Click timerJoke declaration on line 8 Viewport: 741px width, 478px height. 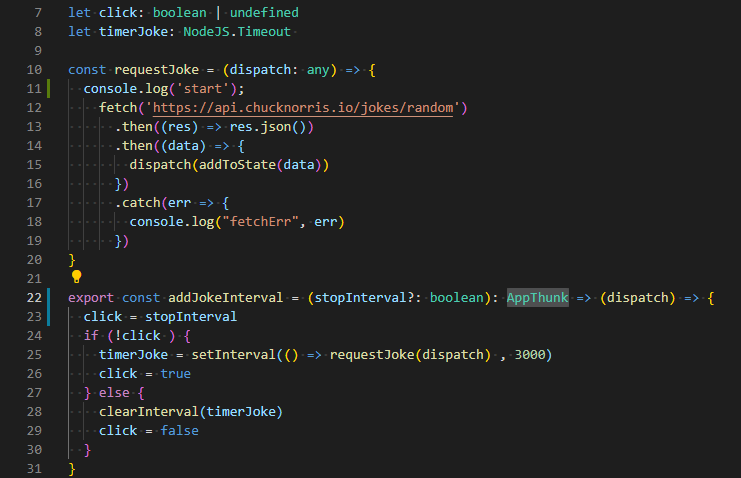click(x=133, y=32)
